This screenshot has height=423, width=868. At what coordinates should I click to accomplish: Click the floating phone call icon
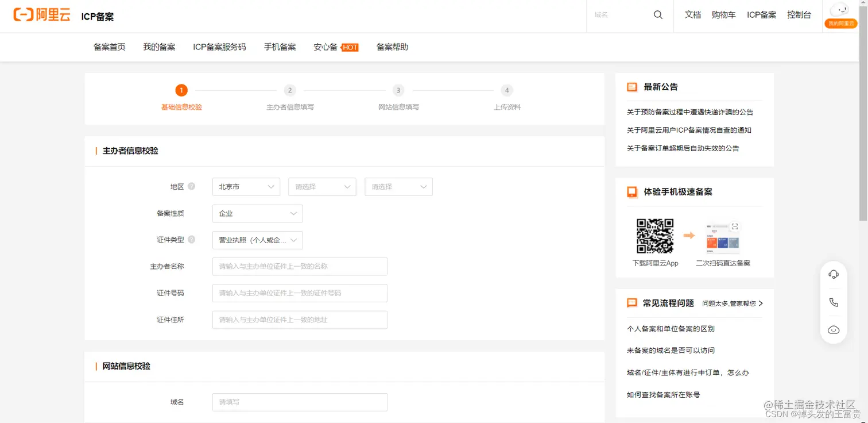pos(834,302)
